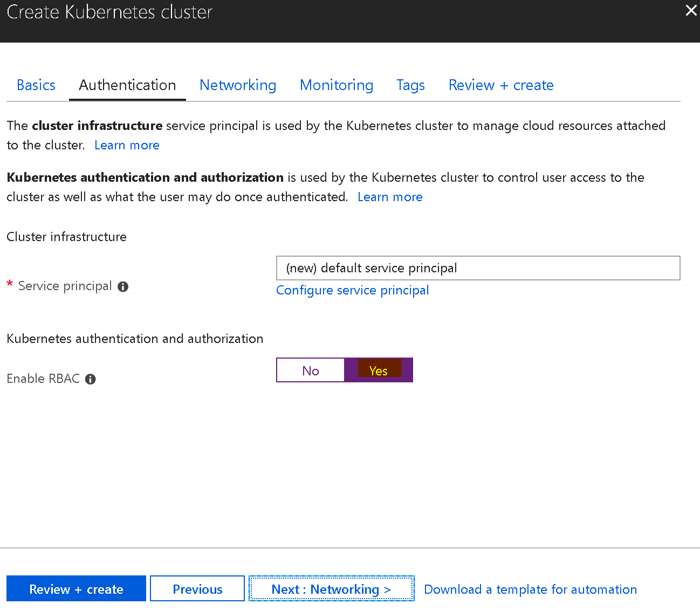Screen dimensions: 700x611
Task: Go to the Monitoring tab
Action: pos(337,85)
